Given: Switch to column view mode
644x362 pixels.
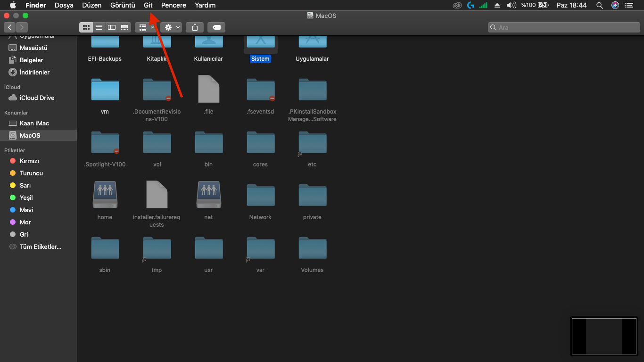Looking at the screenshot, I should (x=112, y=27).
